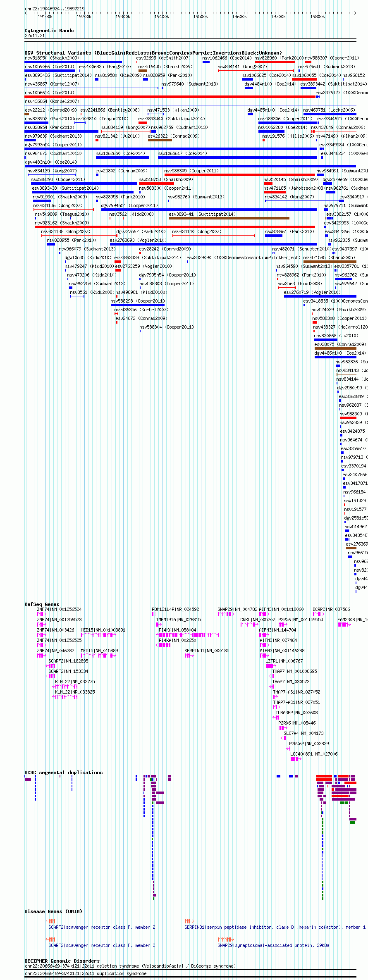Open gene SCARF2|NM_182895
This screenshot has width=368, height=980.
[x=50, y=666]
